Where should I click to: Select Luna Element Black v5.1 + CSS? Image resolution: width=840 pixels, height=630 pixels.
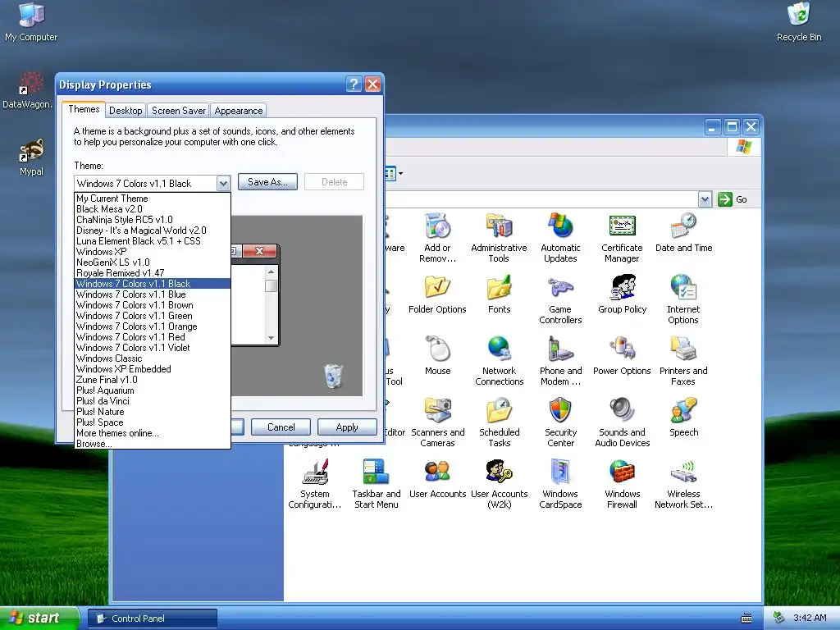153,241
